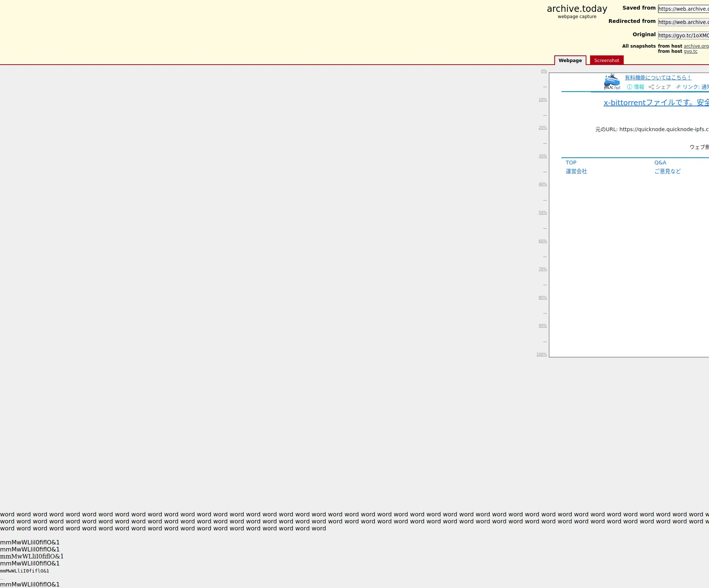Click the Saved from URL field

(x=683, y=9)
